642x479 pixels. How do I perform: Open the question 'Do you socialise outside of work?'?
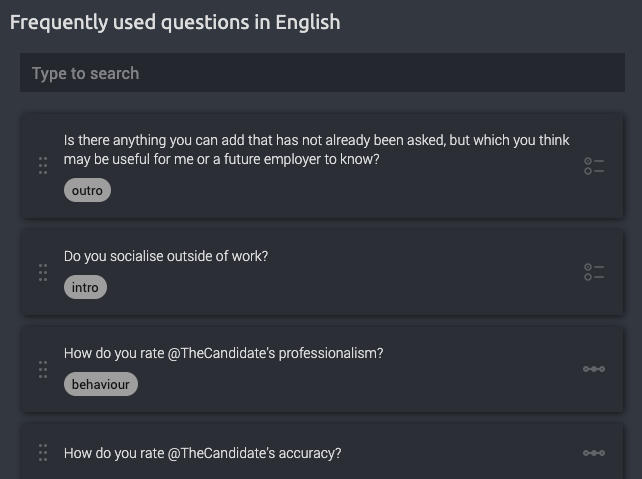pyautogui.click(x=166, y=256)
